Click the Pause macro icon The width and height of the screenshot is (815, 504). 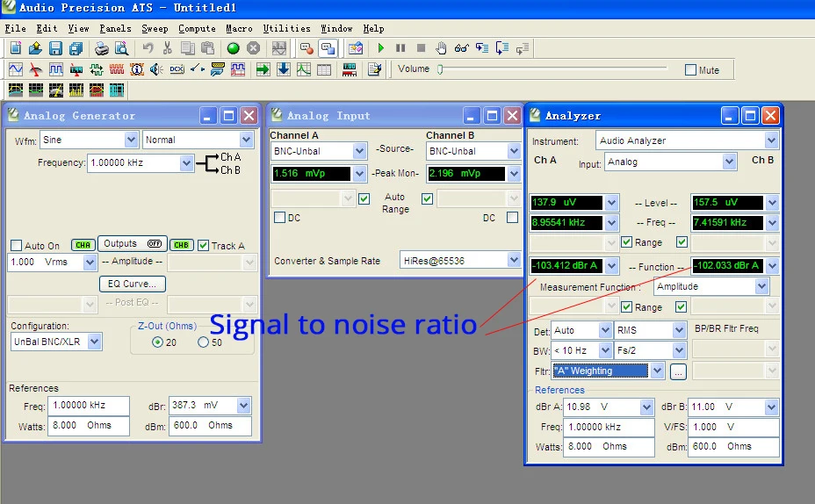[x=400, y=48]
